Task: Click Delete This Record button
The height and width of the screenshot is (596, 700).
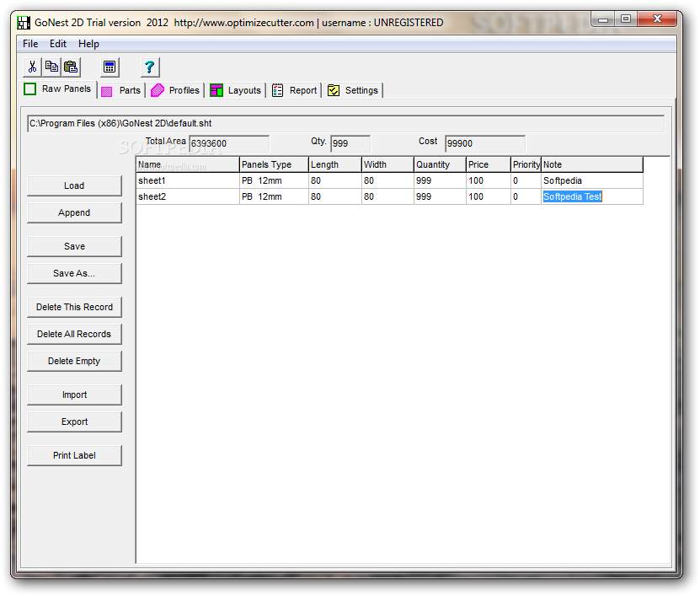Action: (x=74, y=308)
